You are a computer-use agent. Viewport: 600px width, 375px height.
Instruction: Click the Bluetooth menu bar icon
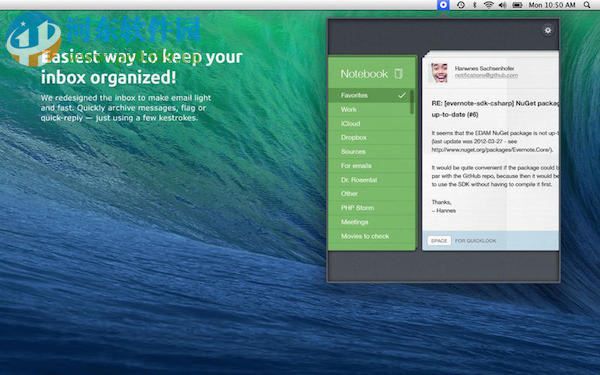(474, 5)
